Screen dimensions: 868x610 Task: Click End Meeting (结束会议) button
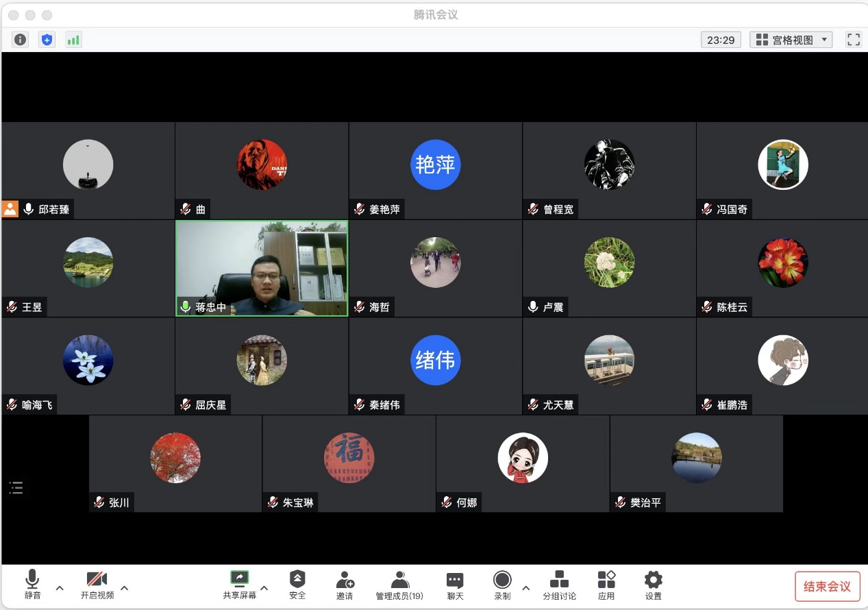click(827, 587)
